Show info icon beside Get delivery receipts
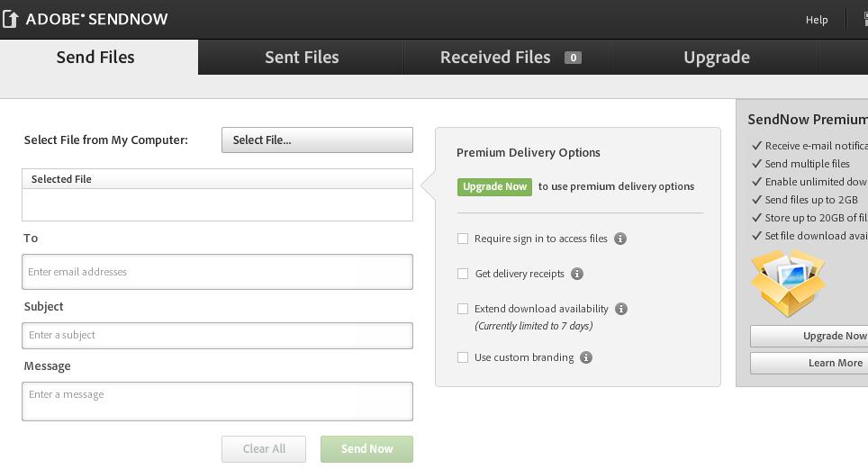The width and height of the screenshot is (868, 469). 577,274
